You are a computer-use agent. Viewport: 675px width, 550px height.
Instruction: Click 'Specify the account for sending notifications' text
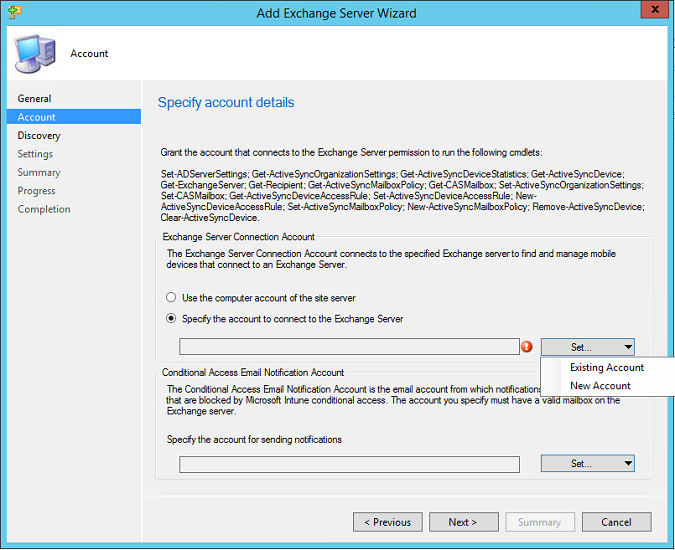pyautogui.click(x=254, y=439)
